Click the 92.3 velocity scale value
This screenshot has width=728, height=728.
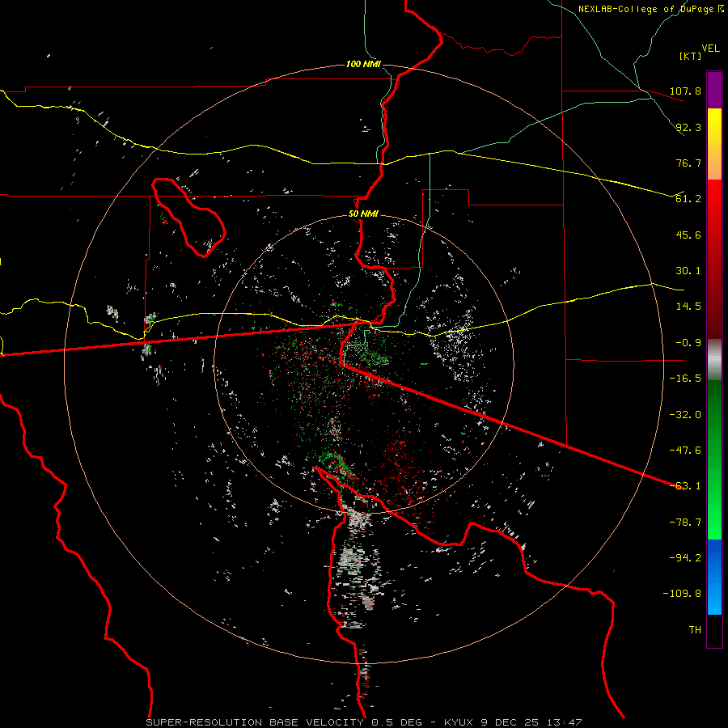(x=688, y=127)
